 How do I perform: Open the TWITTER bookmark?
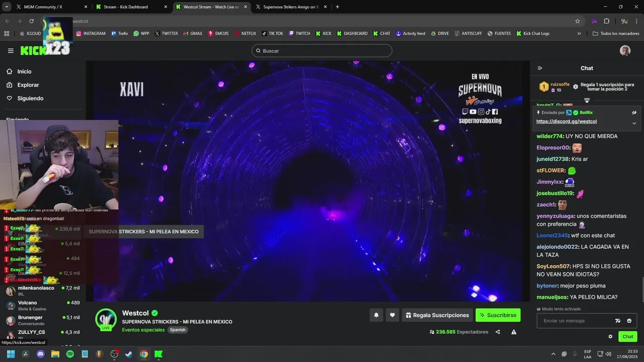pyautogui.click(x=166, y=34)
